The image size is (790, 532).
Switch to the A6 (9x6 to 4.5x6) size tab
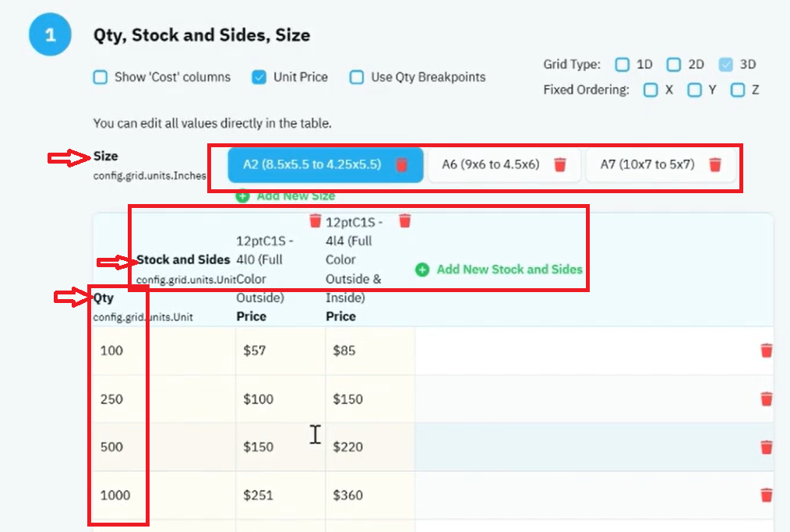tap(490, 164)
